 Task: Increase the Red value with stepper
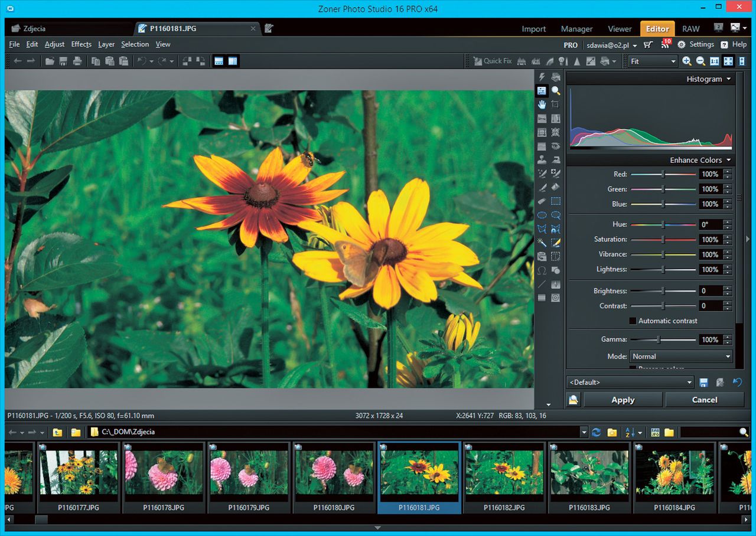[728, 172]
